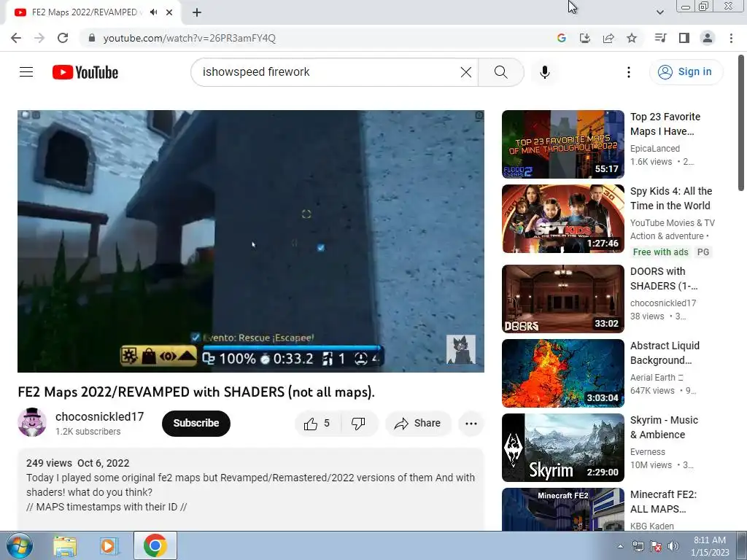Click the address bar URL
Image resolution: width=747 pixels, height=560 pixels.
(189, 38)
